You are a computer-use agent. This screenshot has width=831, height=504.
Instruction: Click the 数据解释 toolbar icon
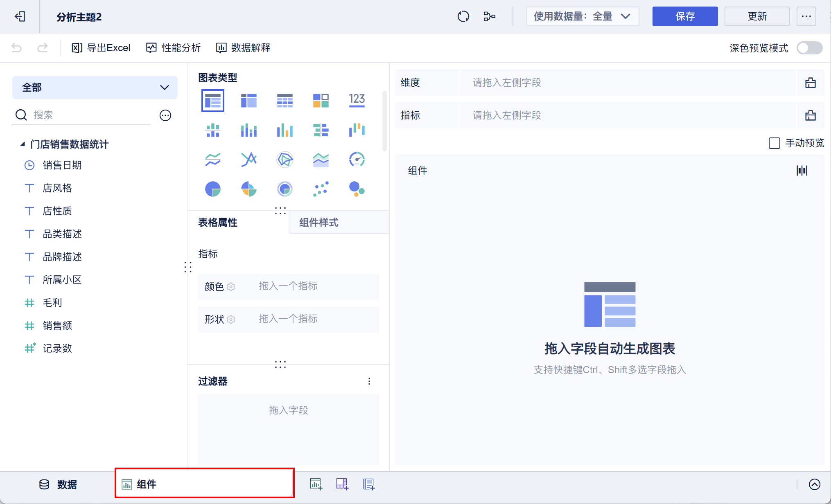[x=243, y=48]
